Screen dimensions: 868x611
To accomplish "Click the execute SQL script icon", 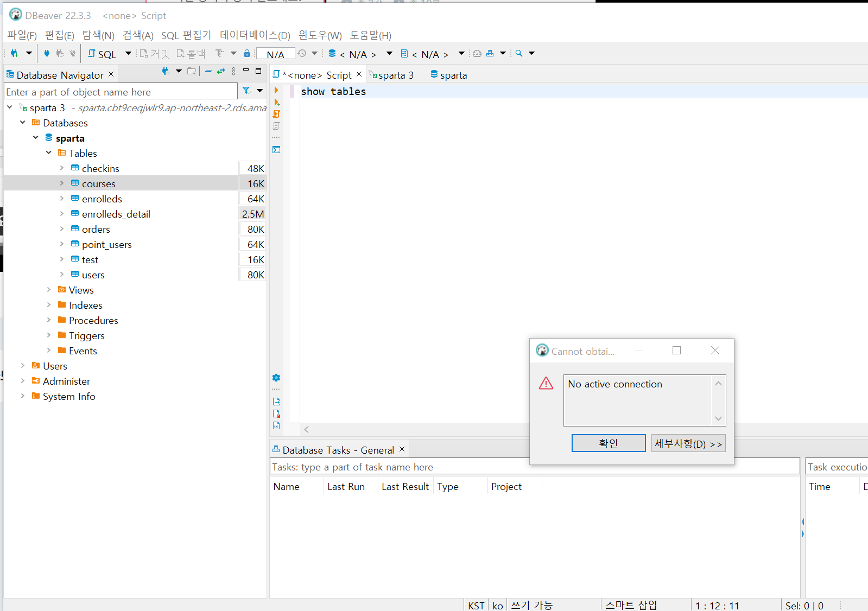I will tap(276, 114).
